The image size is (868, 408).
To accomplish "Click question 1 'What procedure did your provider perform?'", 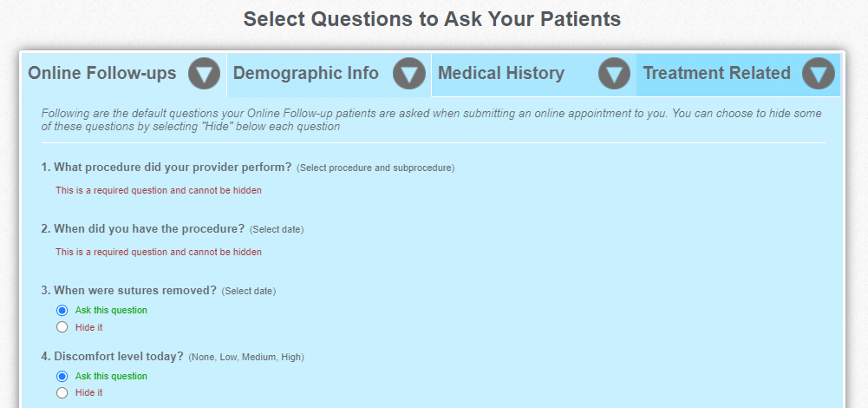I will click(x=166, y=168).
